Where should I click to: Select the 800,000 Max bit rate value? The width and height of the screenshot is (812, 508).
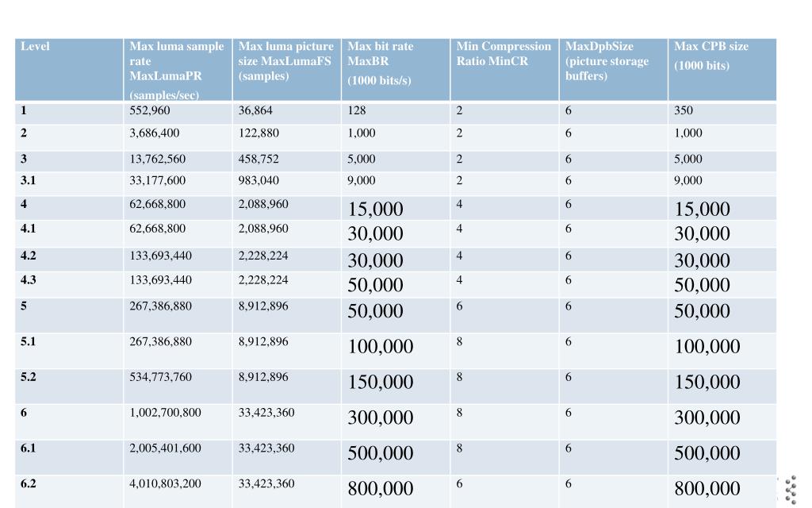(380, 488)
